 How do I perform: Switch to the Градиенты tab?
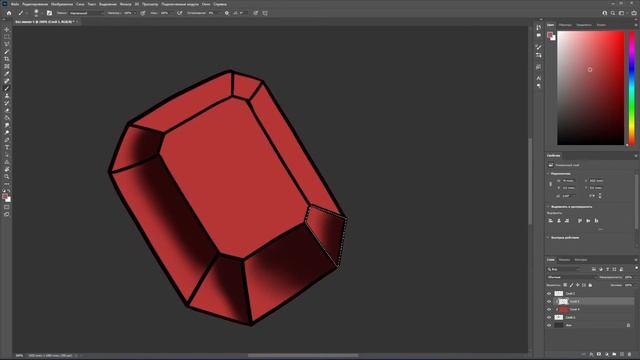[x=584, y=25]
